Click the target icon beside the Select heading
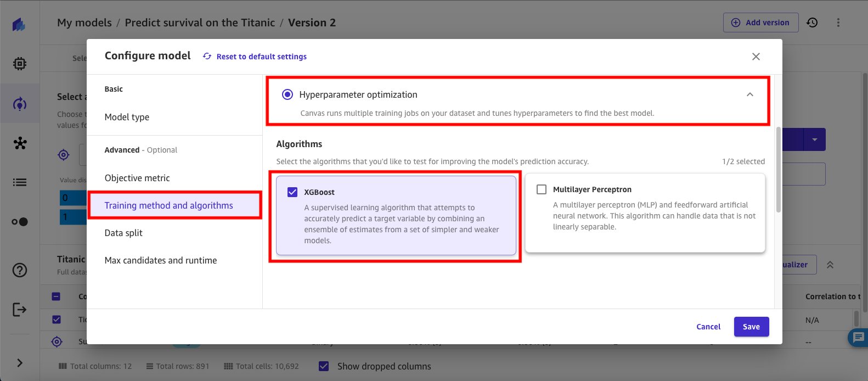Screen dimensions: 868x381 [x=64, y=155]
